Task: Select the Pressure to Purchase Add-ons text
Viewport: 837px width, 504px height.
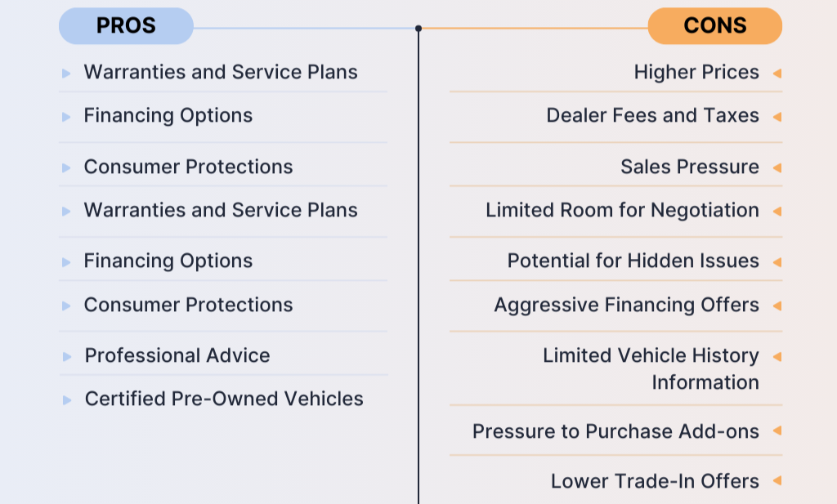Action: [615, 430]
